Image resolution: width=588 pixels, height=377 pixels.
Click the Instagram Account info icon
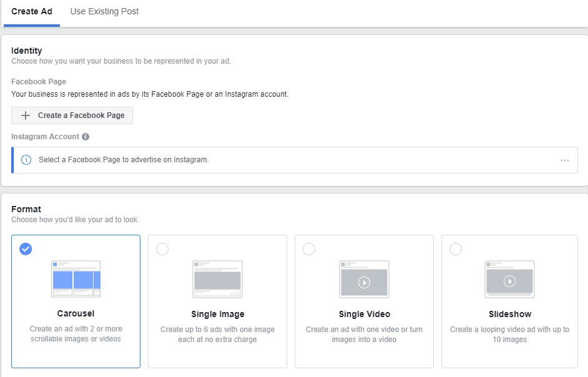tap(86, 137)
